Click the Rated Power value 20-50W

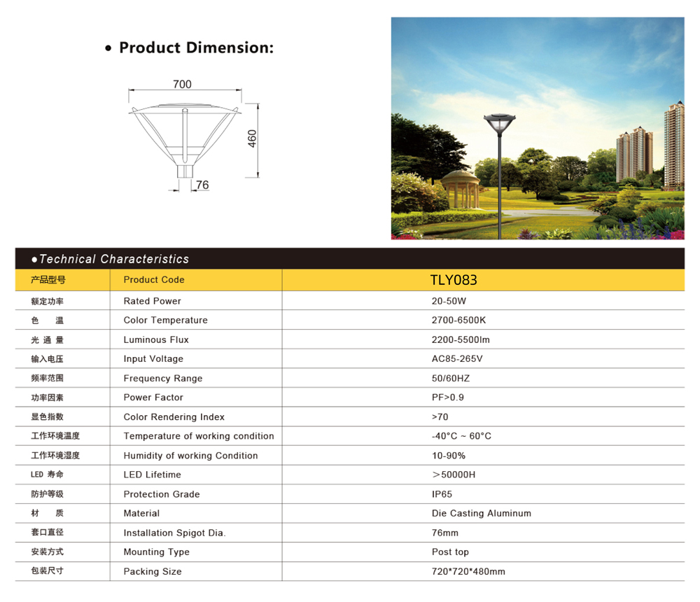point(449,301)
